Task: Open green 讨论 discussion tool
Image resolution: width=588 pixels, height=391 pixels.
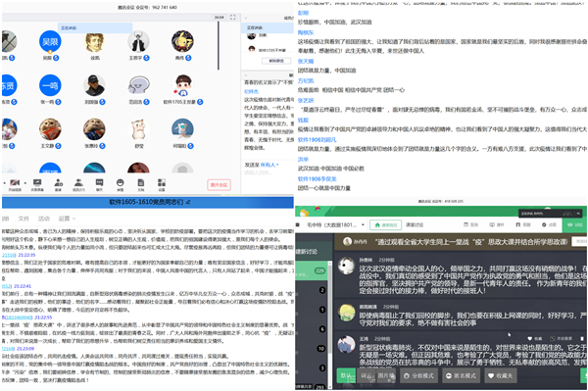Action: 574,225
